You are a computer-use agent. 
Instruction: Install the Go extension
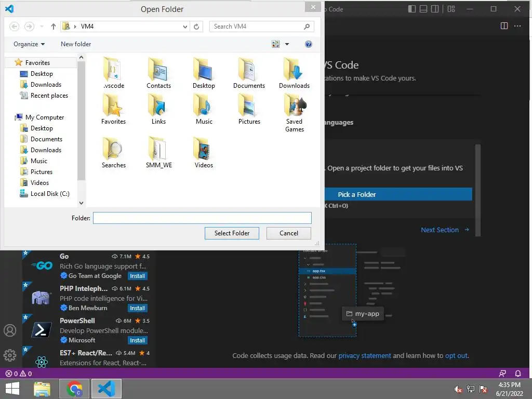(137, 276)
